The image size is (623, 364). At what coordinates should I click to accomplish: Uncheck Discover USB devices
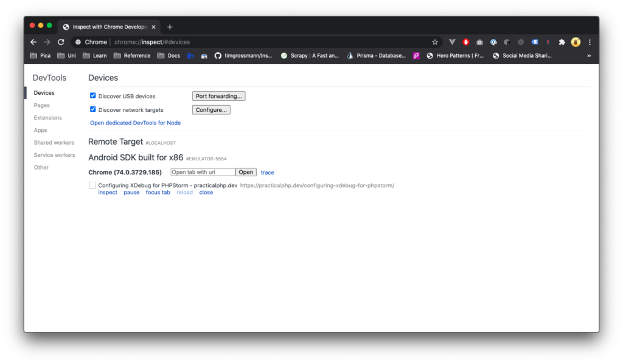(x=93, y=95)
